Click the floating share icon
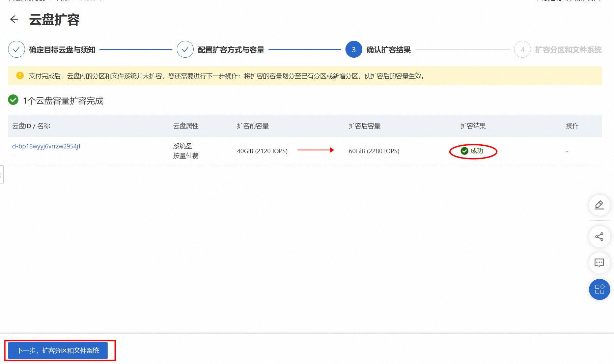Image resolution: width=614 pixels, height=364 pixels. pos(599,237)
